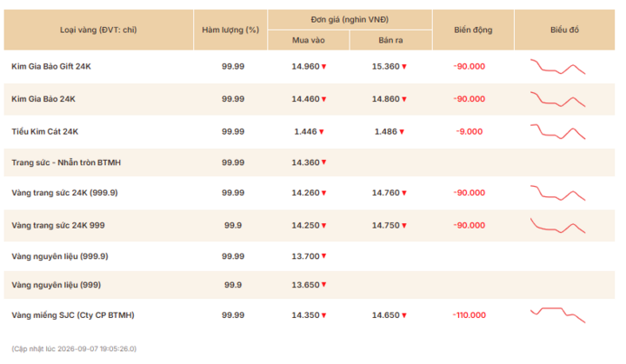Open the Kim Gia Bảo 24K sparkline chart
Image resolution: width=626 pixels, height=364 pixels.
(x=557, y=99)
